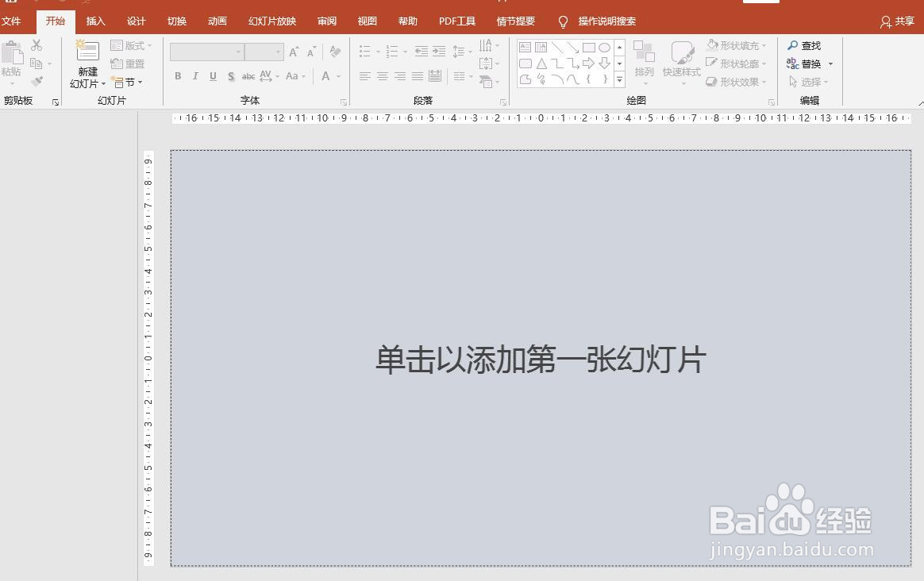924x581 pixels.
Task: Expand the shapes gallery with More arrow
Action: pyautogui.click(x=618, y=80)
